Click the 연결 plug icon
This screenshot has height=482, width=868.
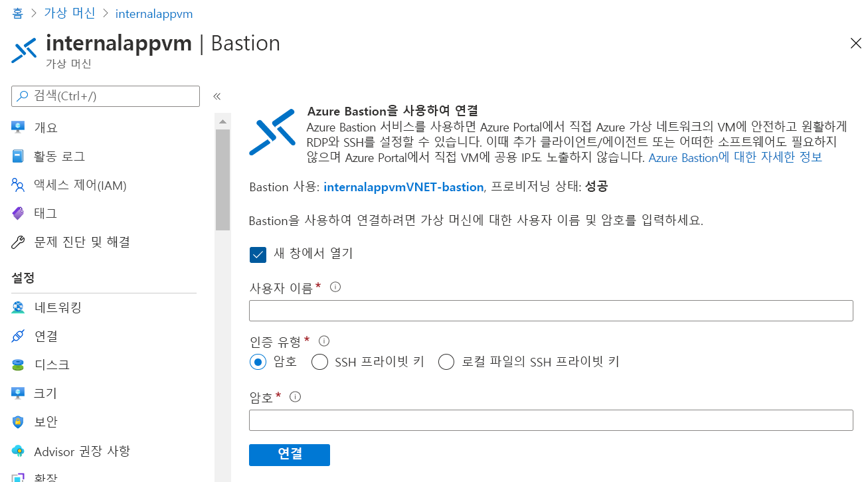click(x=18, y=336)
